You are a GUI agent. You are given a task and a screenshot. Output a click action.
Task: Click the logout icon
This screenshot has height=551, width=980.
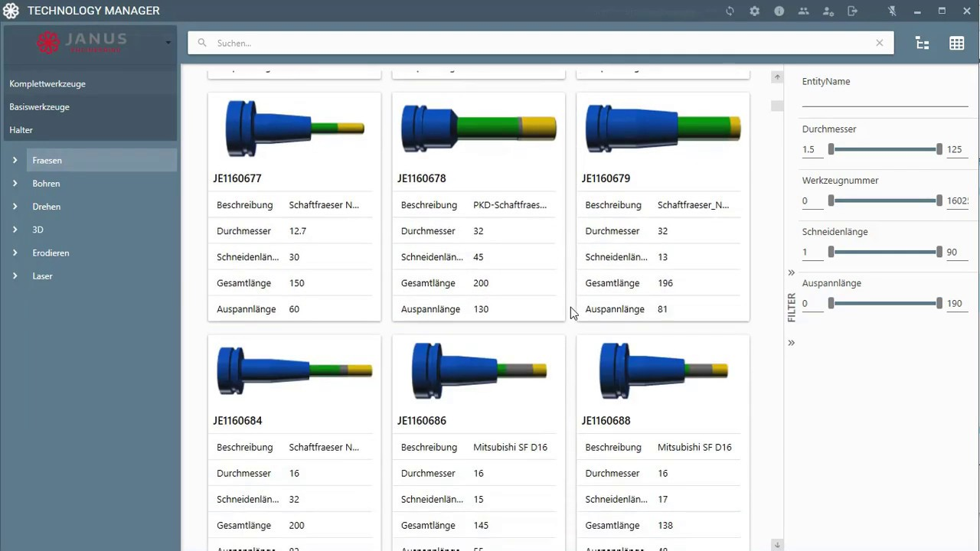coord(852,11)
